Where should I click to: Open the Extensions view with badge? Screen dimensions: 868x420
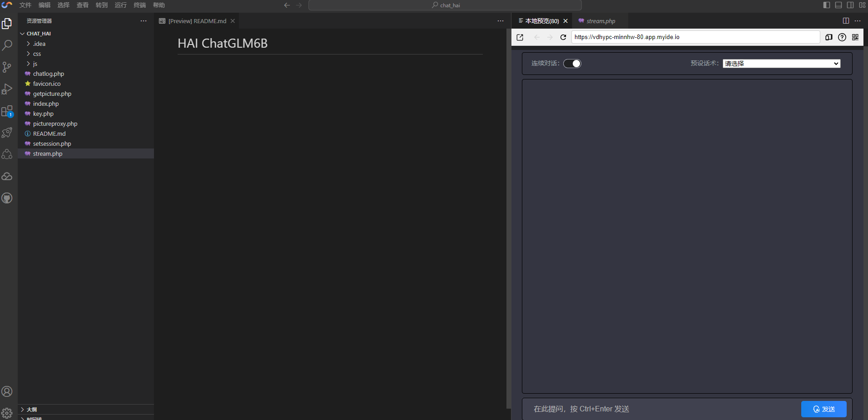[7, 111]
